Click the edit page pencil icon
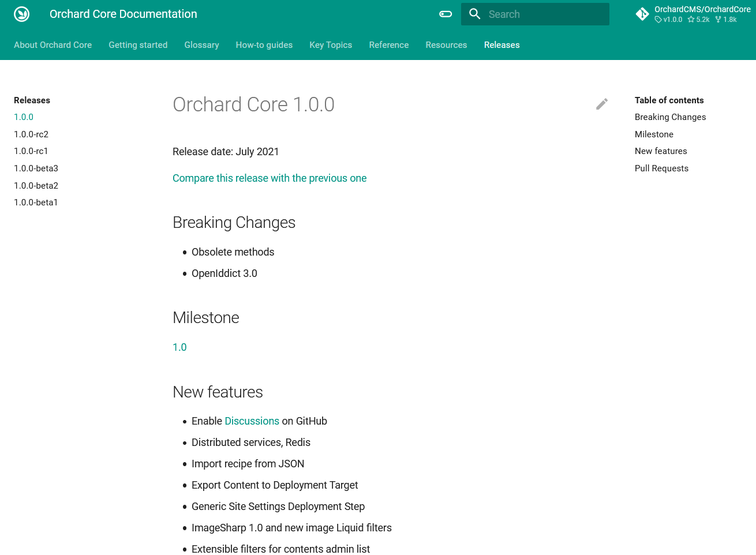This screenshot has width=756, height=555. click(x=602, y=104)
